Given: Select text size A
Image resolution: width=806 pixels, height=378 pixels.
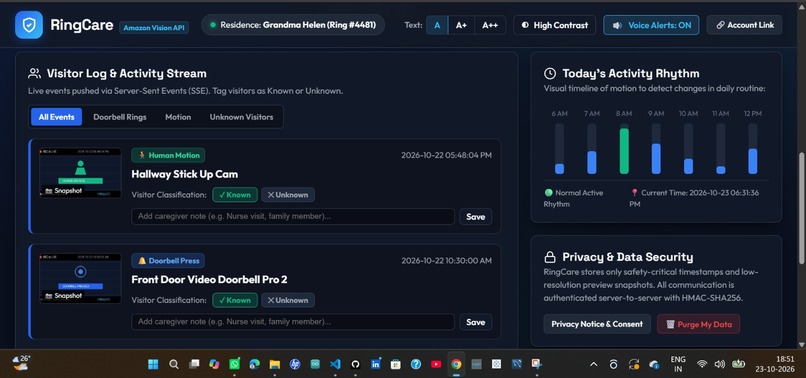Looking at the screenshot, I should (x=437, y=25).
